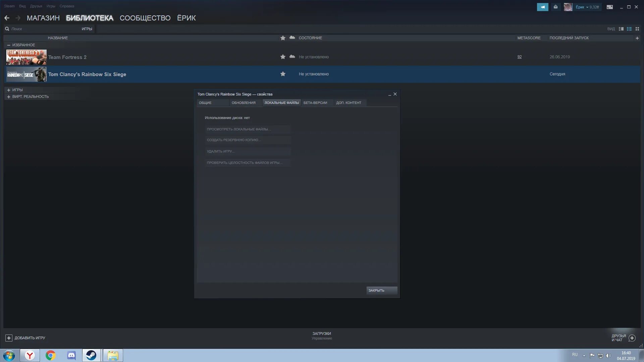Screen dimensions: 644x362
Task: Open Steam taskbar icon
Action: pos(91,355)
